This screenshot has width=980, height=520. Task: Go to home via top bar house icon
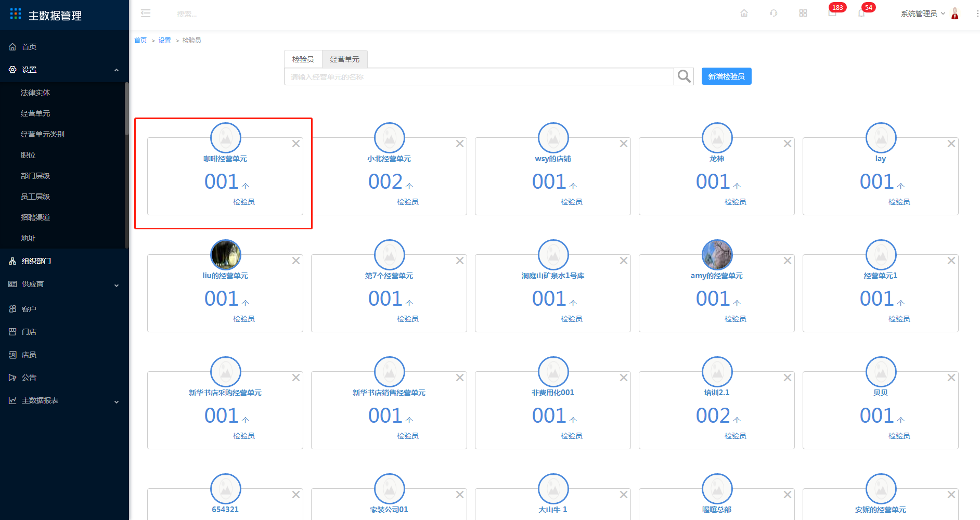pos(744,13)
